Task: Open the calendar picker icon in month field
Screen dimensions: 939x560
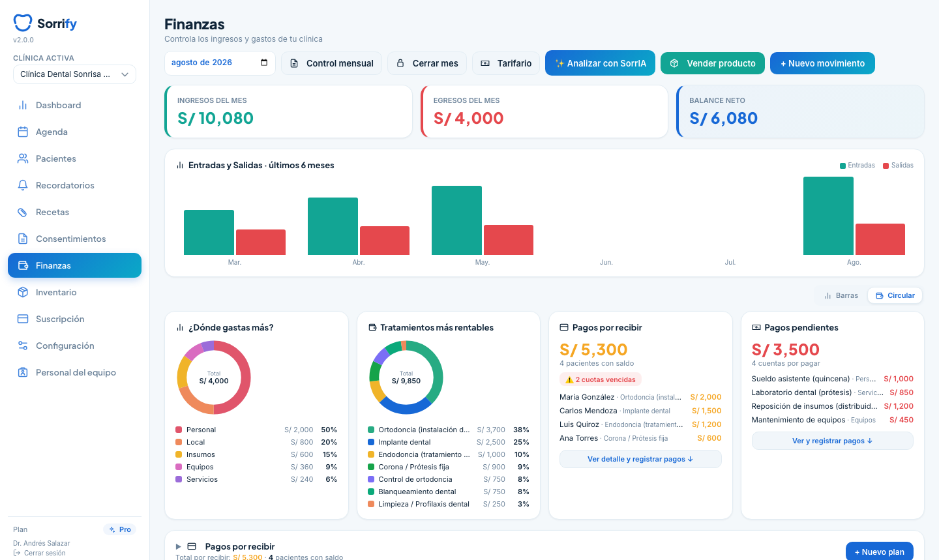Action: tap(264, 63)
